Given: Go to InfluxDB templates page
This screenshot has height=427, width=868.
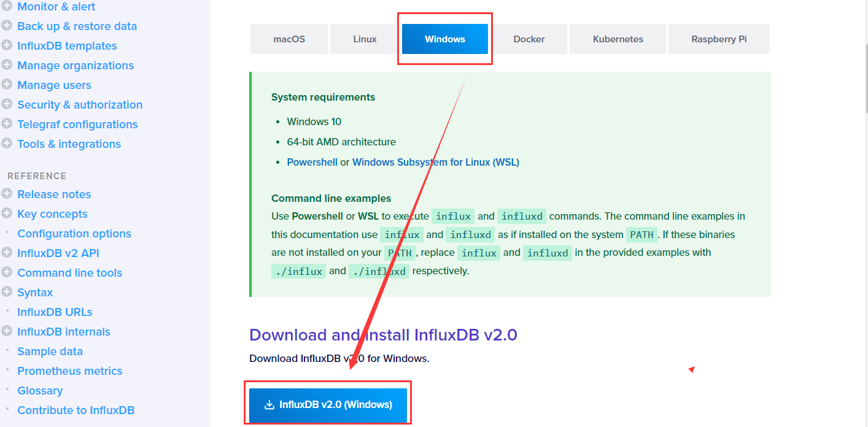Looking at the screenshot, I should coord(67,46).
